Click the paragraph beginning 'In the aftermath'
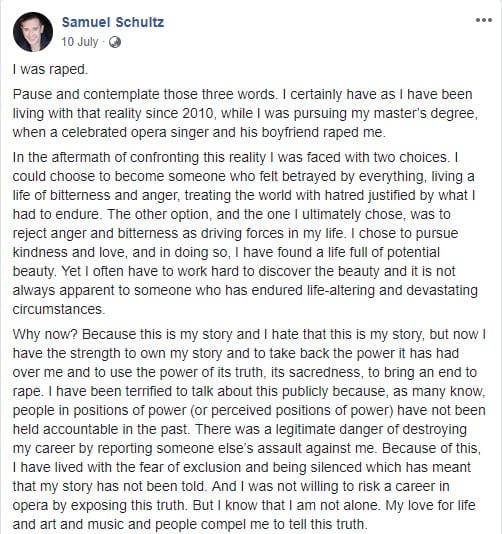Viewport: 502px width, 534px height. point(245,233)
